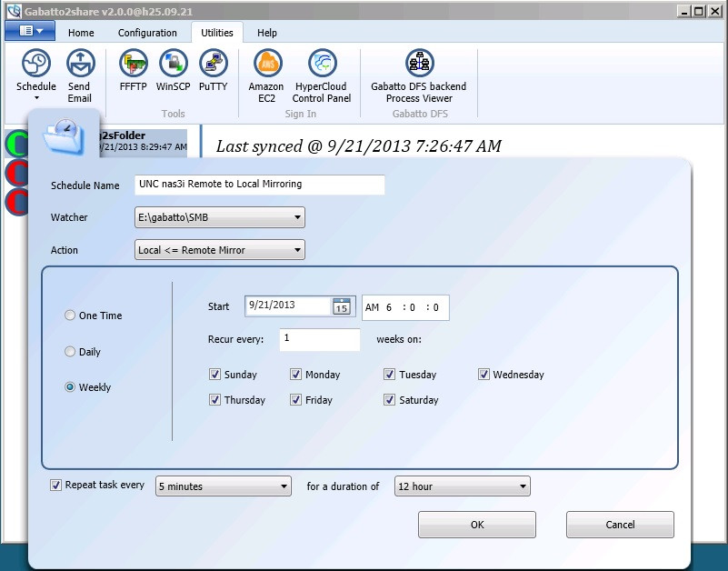Expand the Schedule button dropdown arrow
The width and height of the screenshot is (728, 571).
(36, 98)
